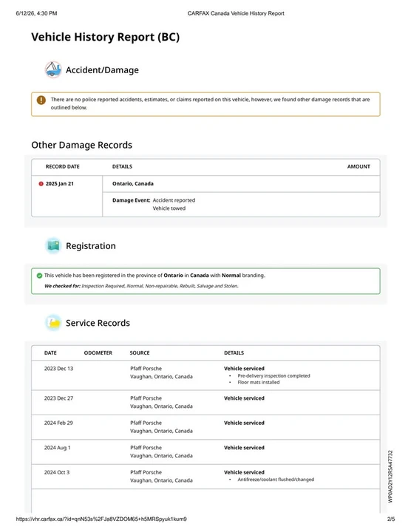This screenshot has width=411, height=532.
Task: Click the orange exclamation warning icon
Action: click(41, 100)
